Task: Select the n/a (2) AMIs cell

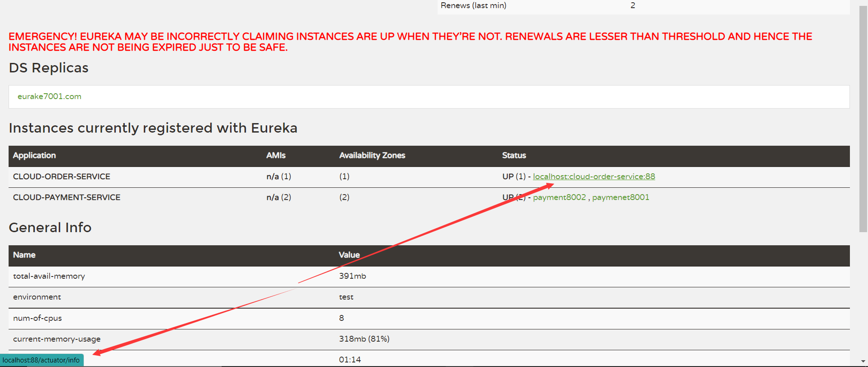Action: (278, 197)
